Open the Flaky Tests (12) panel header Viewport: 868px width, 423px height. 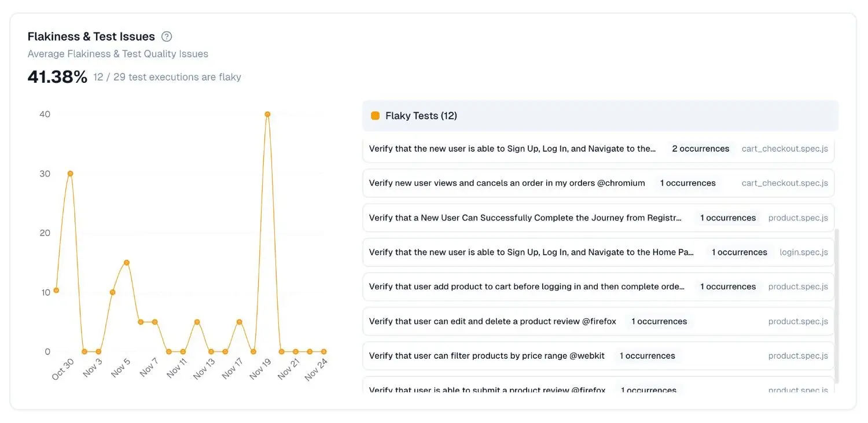[421, 115]
